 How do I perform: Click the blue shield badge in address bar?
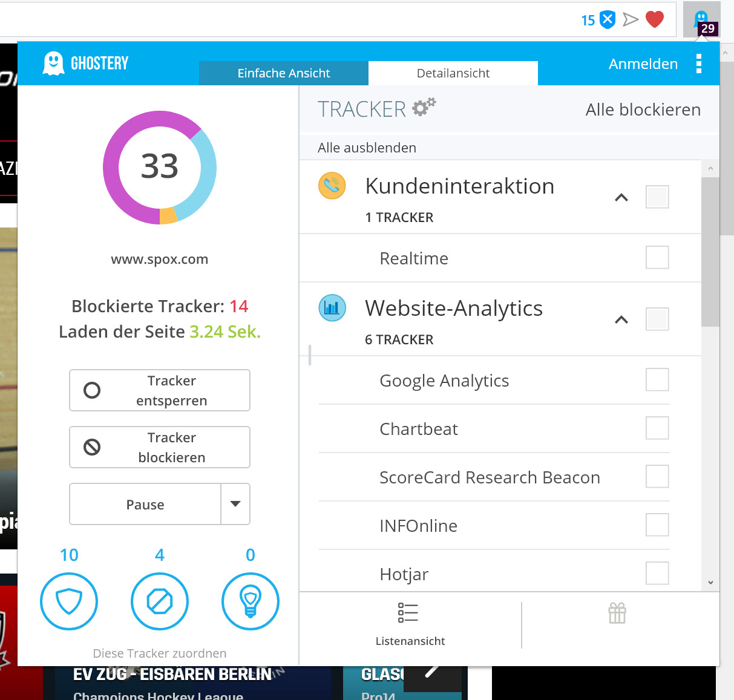pyautogui.click(x=608, y=20)
